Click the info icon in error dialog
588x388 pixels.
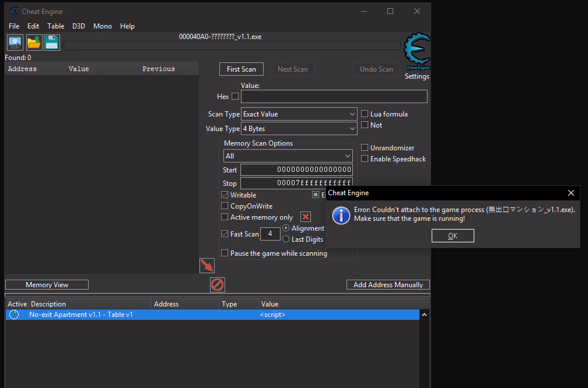341,215
